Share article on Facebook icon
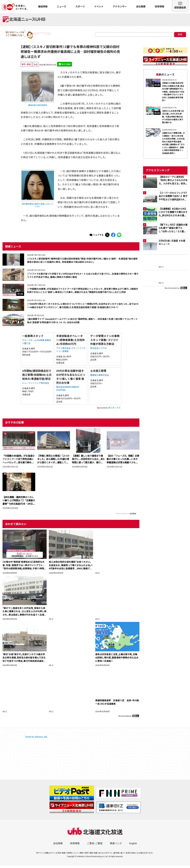The width and height of the screenshot is (190, 868). pyautogui.click(x=113, y=235)
